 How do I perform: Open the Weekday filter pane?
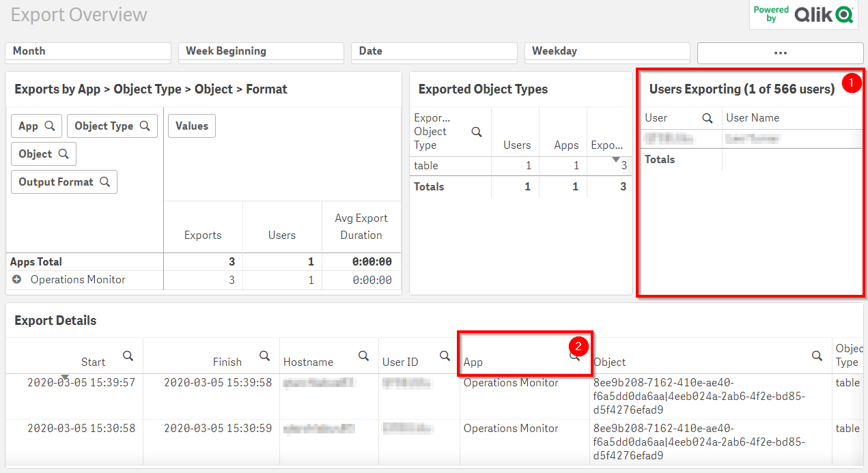click(x=606, y=52)
